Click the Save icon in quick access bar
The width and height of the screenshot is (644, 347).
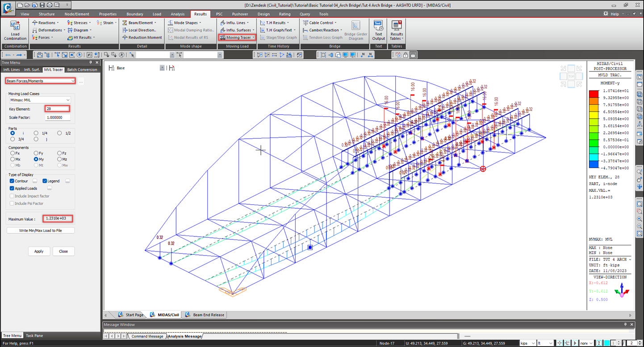click(42, 5)
